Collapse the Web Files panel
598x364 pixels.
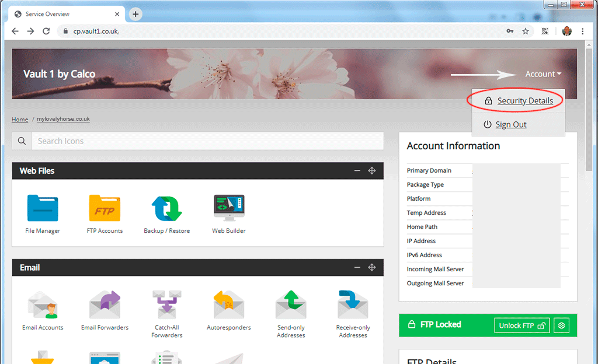click(357, 170)
